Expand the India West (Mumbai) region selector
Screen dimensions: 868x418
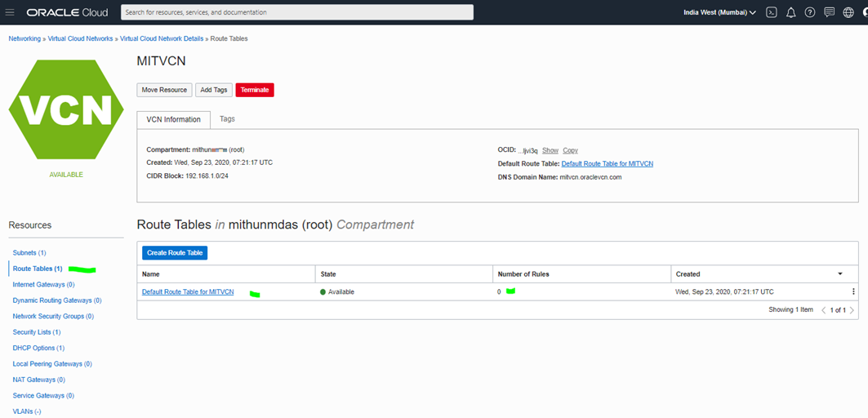point(719,12)
